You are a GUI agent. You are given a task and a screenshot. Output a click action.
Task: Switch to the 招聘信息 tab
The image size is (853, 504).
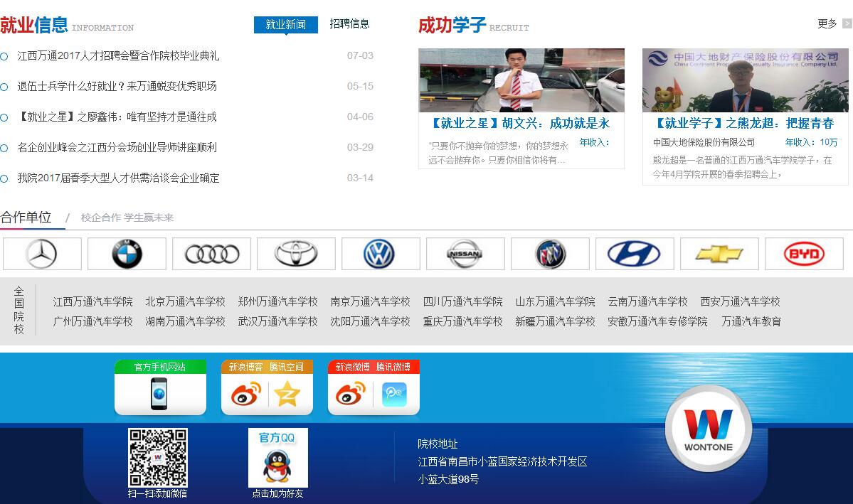[x=349, y=24]
